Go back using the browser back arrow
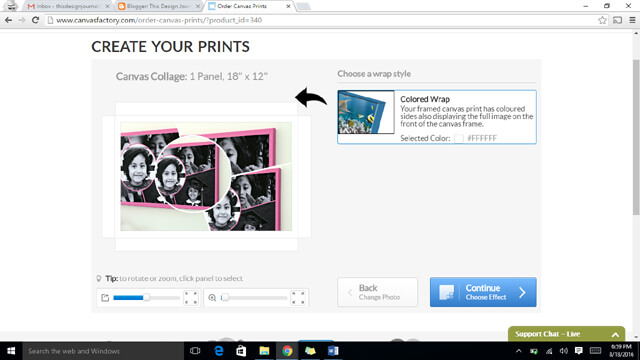This screenshot has height=360, width=640. pyautogui.click(x=8, y=20)
